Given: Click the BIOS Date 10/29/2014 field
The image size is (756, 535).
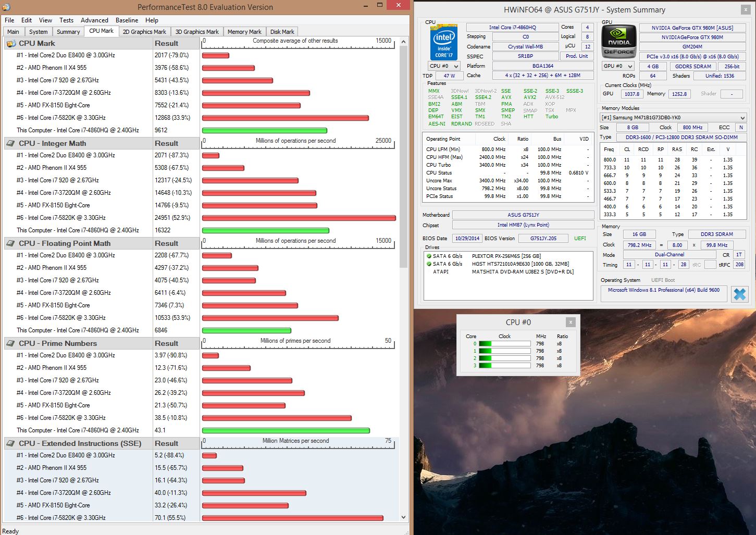Looking at the screenshot, I should 467,239.
